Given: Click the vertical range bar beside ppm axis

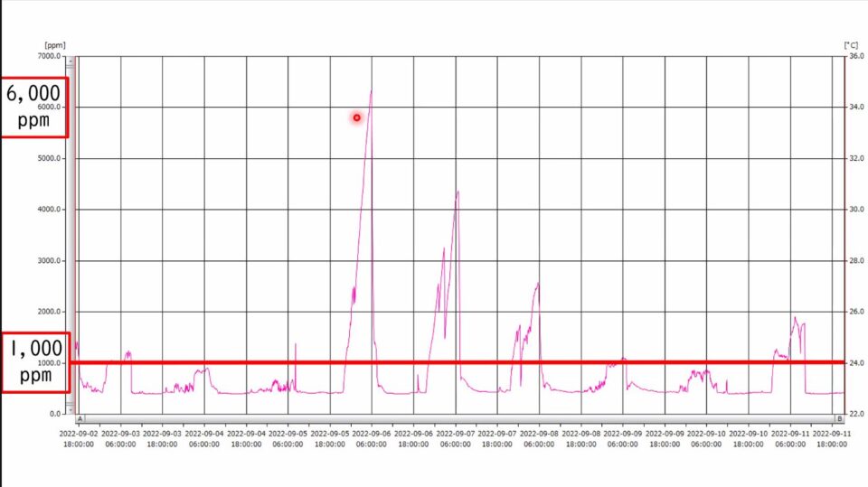Looking at the screenshot, I should pos(71,235).
